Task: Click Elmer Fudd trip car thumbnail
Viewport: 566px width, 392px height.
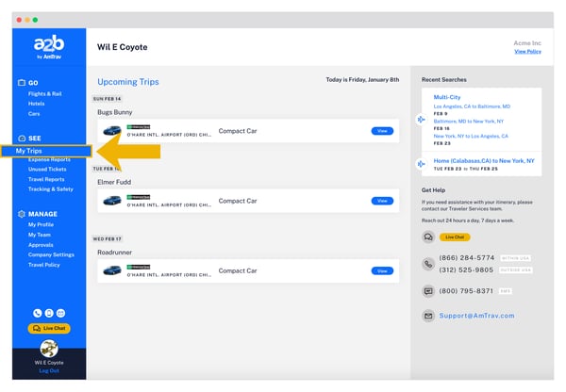Action: point(112,201)
